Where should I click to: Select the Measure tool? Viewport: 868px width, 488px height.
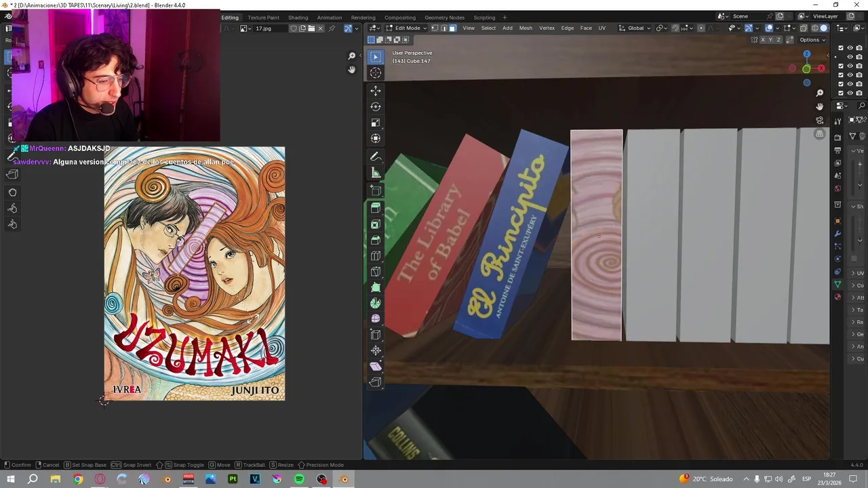(376, 173)
